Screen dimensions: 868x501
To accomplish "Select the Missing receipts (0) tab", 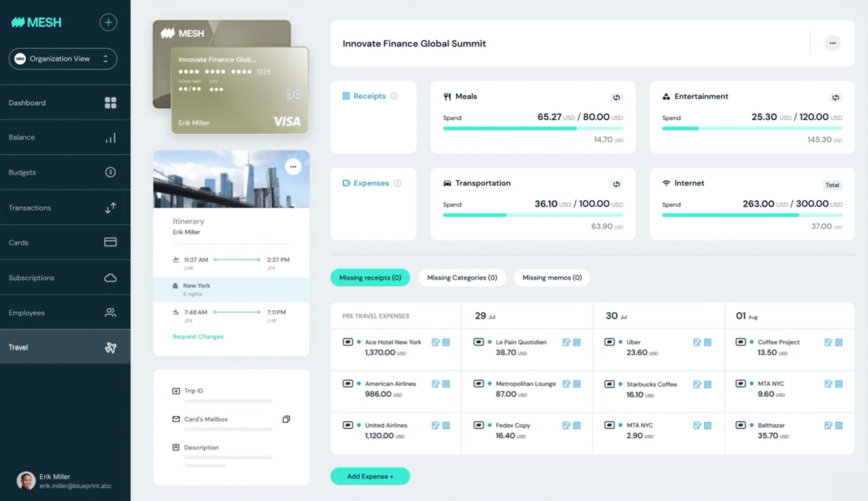I will (370, 277).
